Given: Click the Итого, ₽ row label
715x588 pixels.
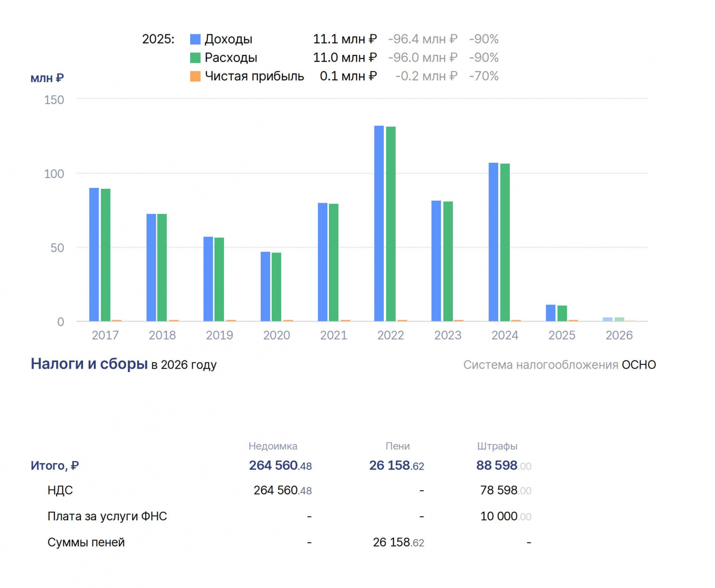Looking at the screenshot, I should [55, 465].
